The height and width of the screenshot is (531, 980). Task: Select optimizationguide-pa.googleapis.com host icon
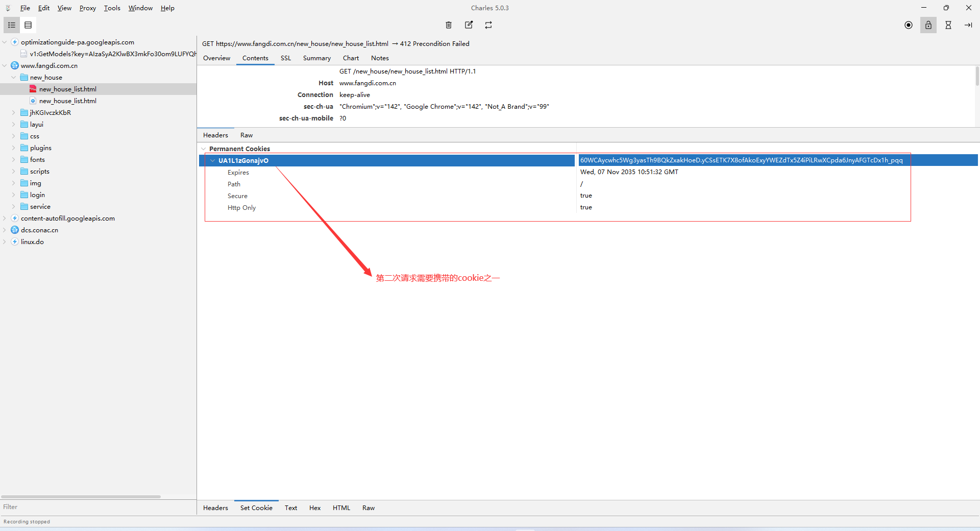pos(15,42)
